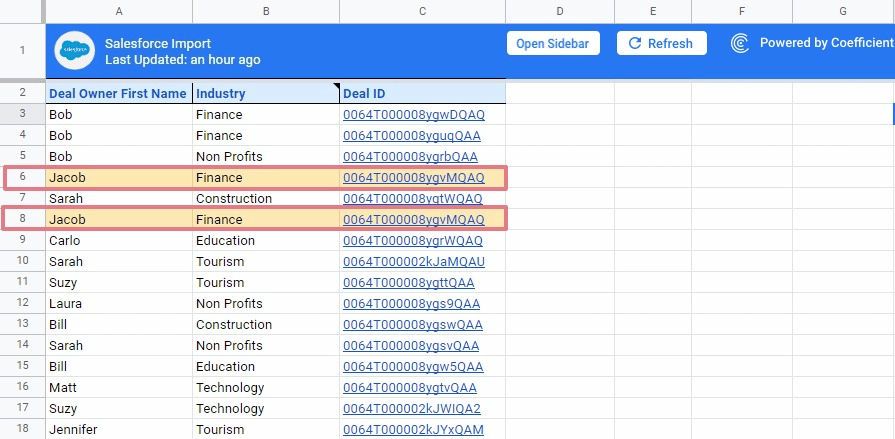The height and width of the screenshot is (439, 895).
Task: Select the Deal Owner First Name header cell
Action: [x=118, y=93]
